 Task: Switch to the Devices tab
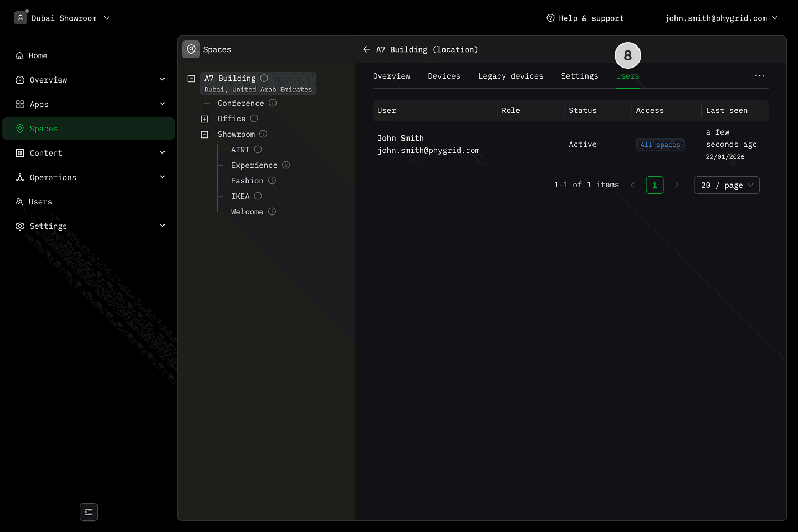click(x=444, y=76)
